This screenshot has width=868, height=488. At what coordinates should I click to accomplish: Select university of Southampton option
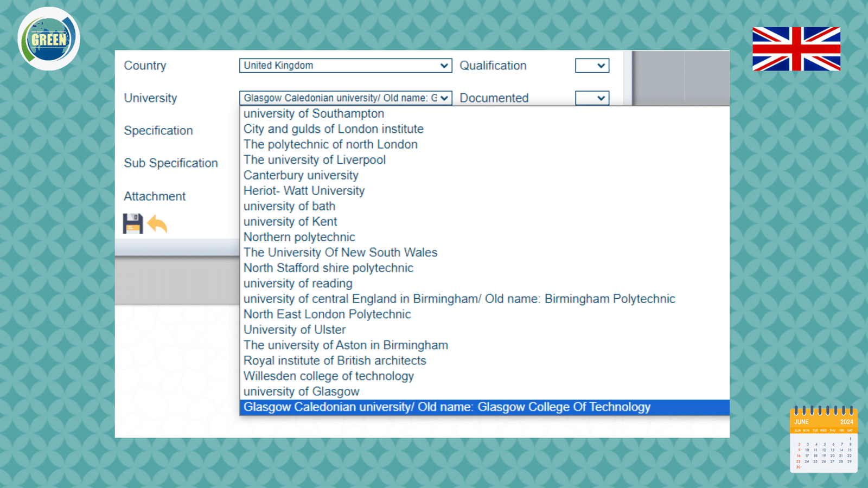[x=314, y=114]
